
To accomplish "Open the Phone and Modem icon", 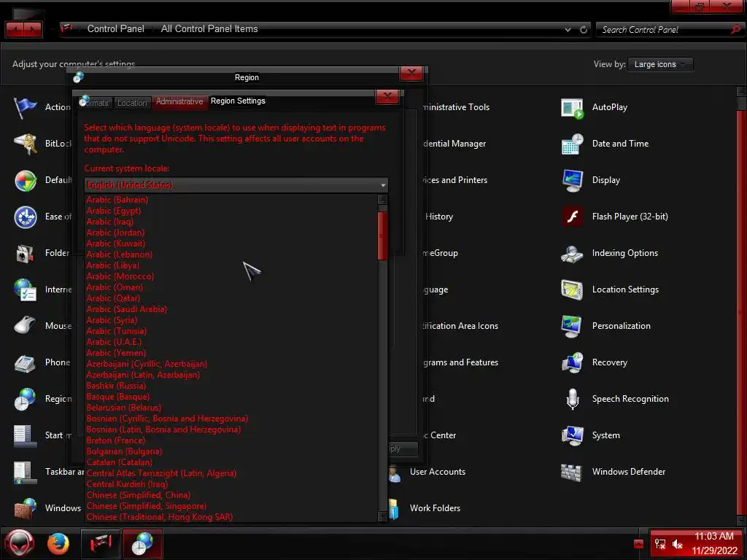I will coord(26,363).
